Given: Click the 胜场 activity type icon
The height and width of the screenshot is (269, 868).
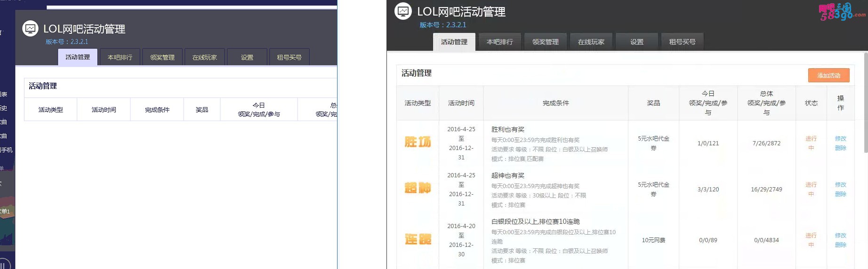Looking at the screenshot, I should point(418,142).
